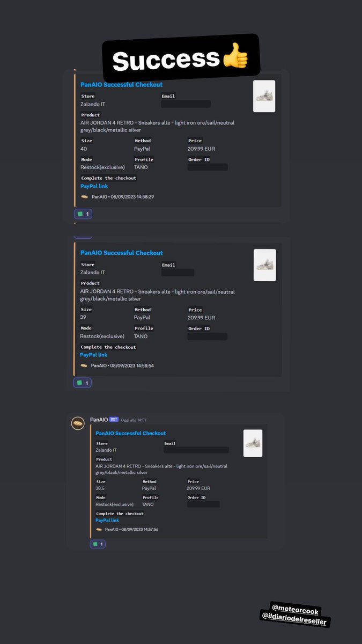Click size value 39

click(84, 318)
